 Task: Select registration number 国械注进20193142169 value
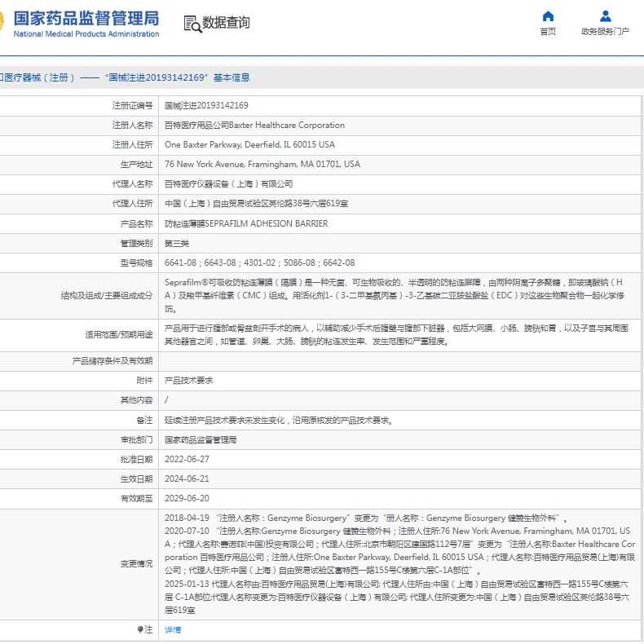[206, 105]
